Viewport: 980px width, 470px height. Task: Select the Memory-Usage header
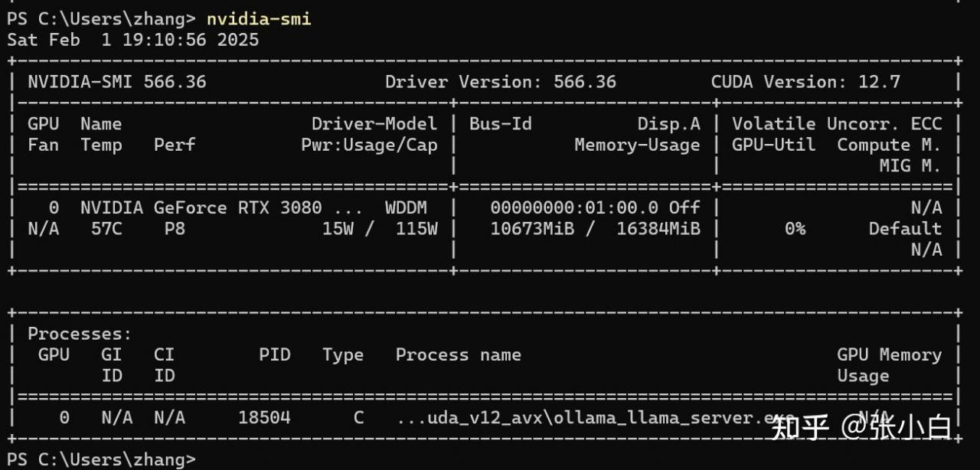click(638, 145)
